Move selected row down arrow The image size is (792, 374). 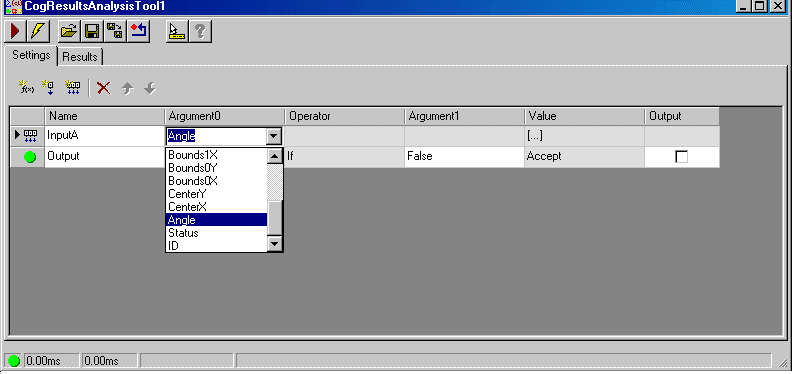pyautogui.click(x=150, y=88)
